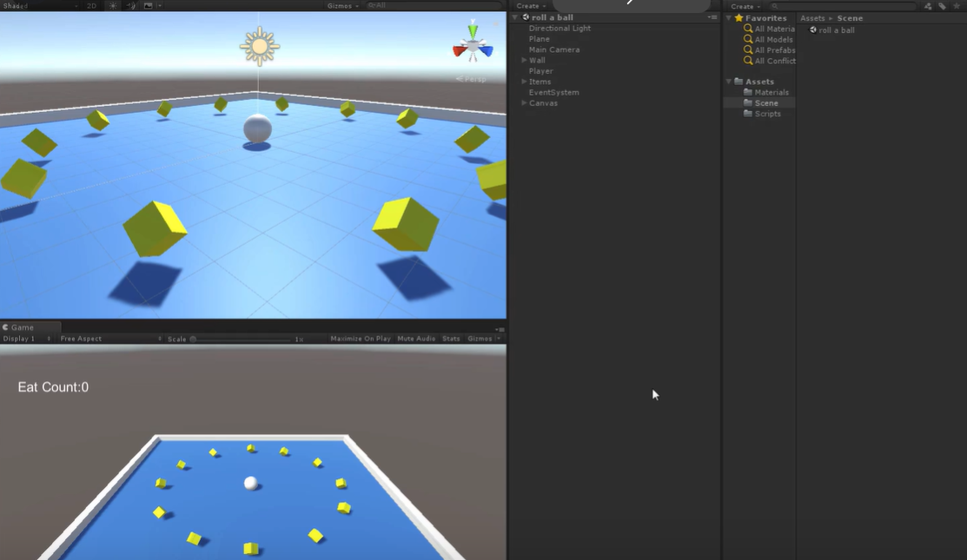Expand the Wall object in Hierarchy
Image resolution: width=967 pixels, height=560 pixels.
click(x=524, y=61)
